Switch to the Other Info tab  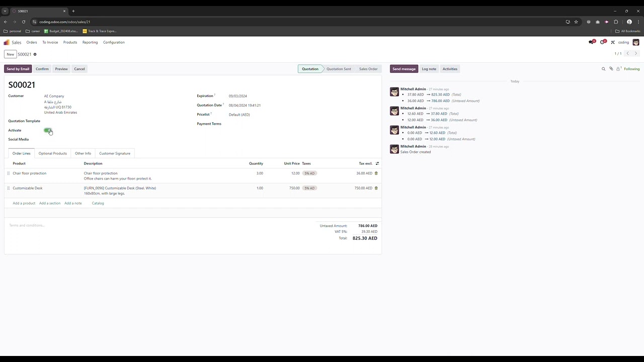point(83,153)
